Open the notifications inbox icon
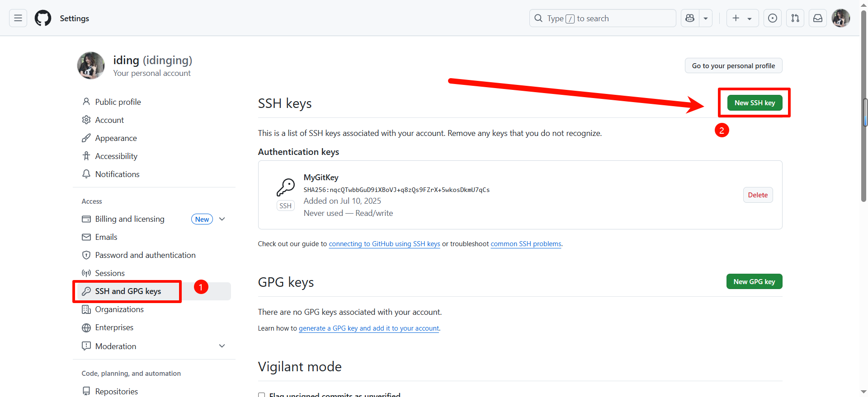This screenshot has width=868, height=397. (818, 18)
